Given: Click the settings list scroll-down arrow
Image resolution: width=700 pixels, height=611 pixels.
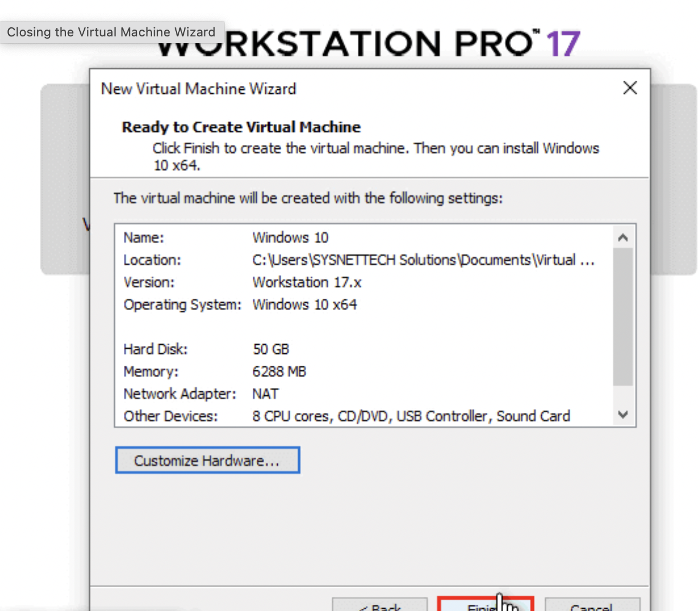Looking at the screenshot, I should click(x=623, y=415).
